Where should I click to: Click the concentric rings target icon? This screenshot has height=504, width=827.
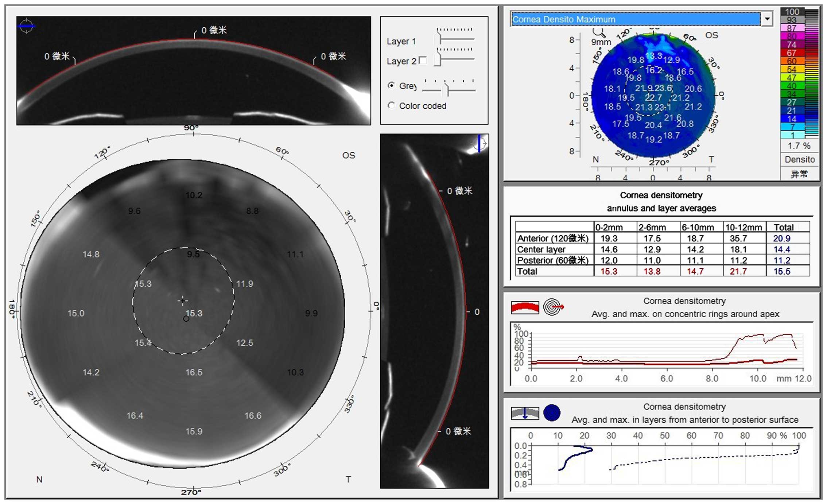553,307
